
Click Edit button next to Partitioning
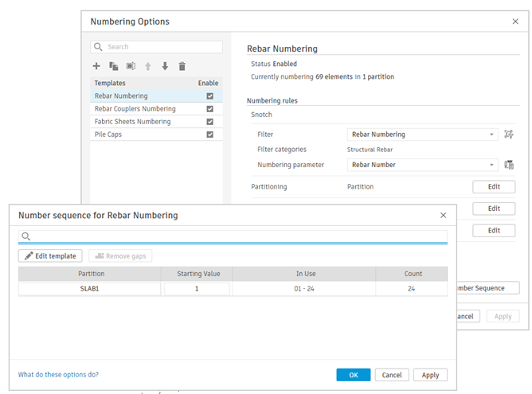point(494,187)
